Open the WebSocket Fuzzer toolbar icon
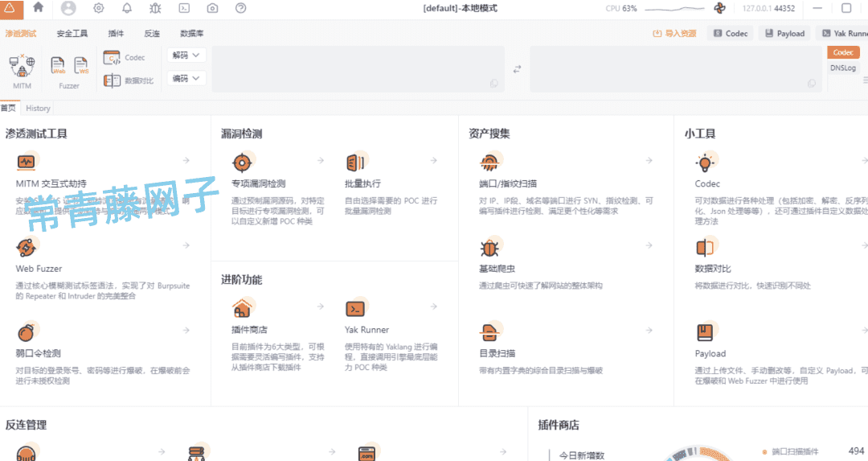 pyautogui.click(x=81, y=65)
